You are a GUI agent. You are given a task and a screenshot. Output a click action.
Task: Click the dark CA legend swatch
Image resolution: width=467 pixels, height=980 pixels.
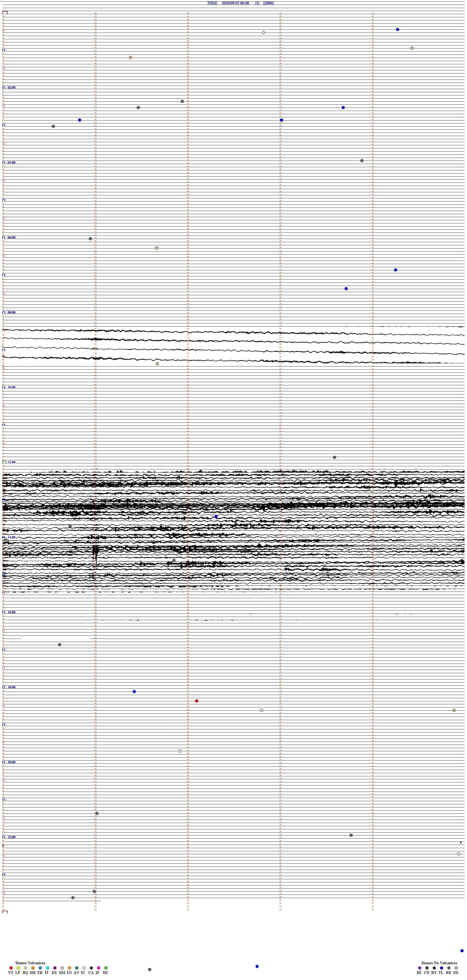click(91, 968)
